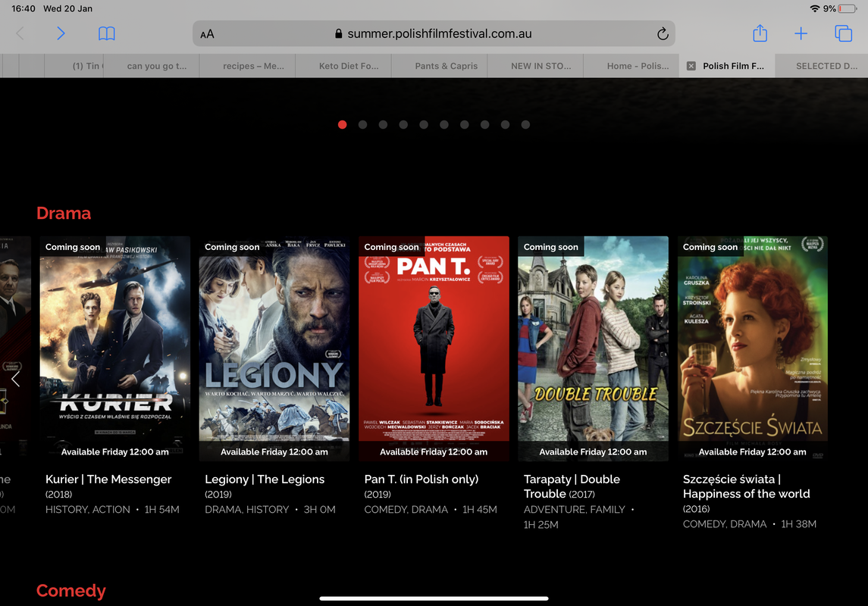The height and width of the screenshot is (606, 868).
Task: Open Szczęście świata | Happiness title link
Action: click(746, 486)
